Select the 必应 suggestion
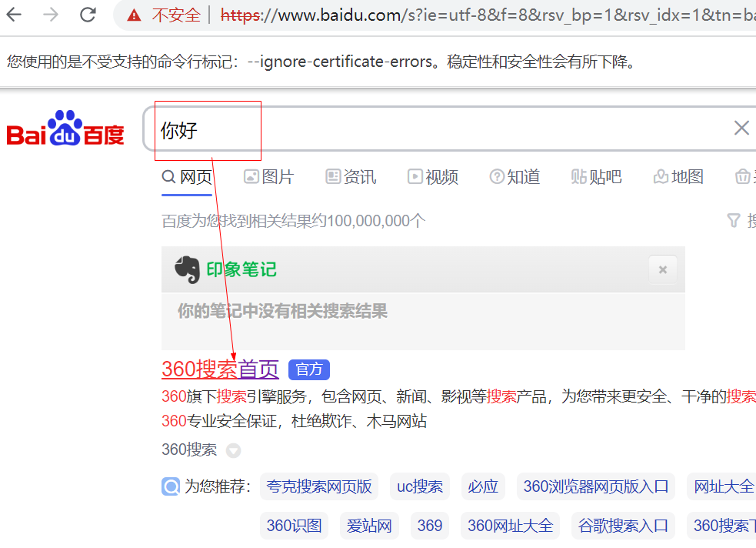 pos(483,486)
